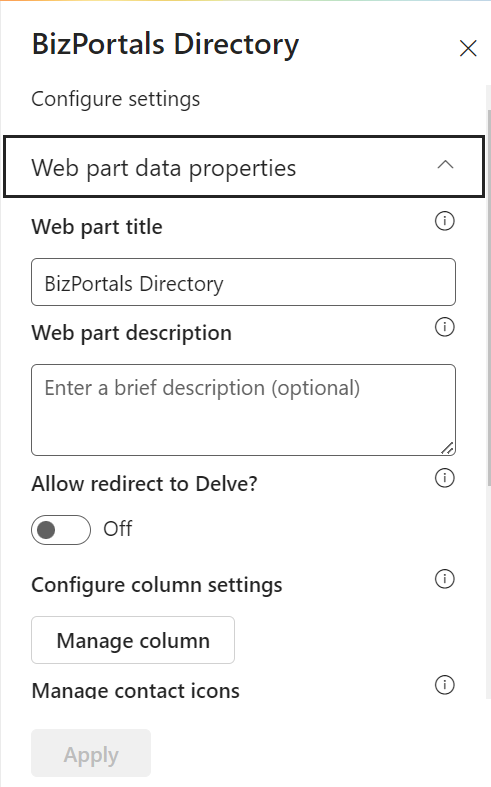Click the chevron-up arrow on section header
The height and width of the screenshot is (787, 491).
(445, 165)
